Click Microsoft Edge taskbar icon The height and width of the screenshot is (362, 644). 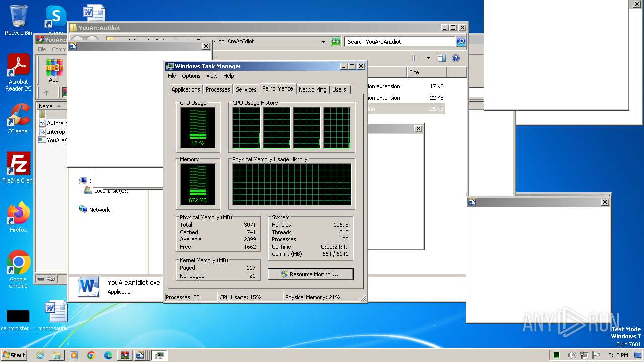108,355
